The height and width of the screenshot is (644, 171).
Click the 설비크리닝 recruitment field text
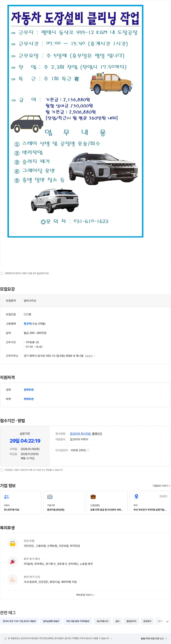(30, 301)
